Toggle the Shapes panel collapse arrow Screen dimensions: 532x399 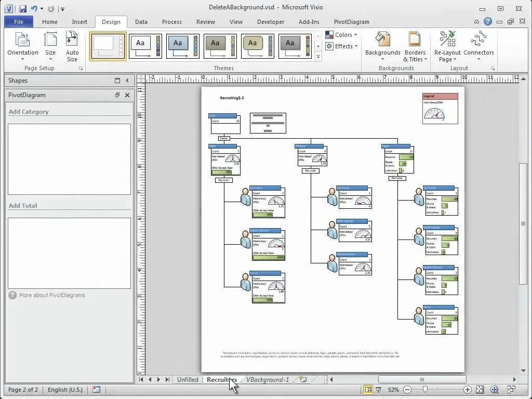128,81
